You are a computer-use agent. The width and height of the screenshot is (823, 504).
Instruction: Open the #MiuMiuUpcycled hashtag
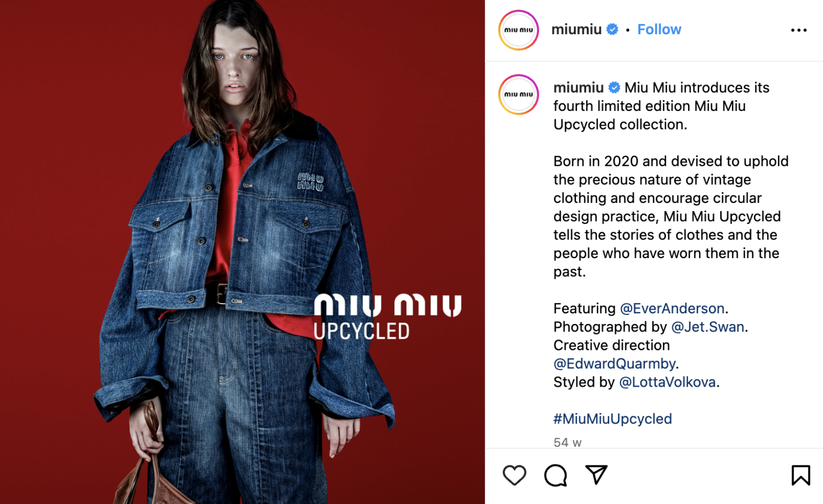point(612,419)
